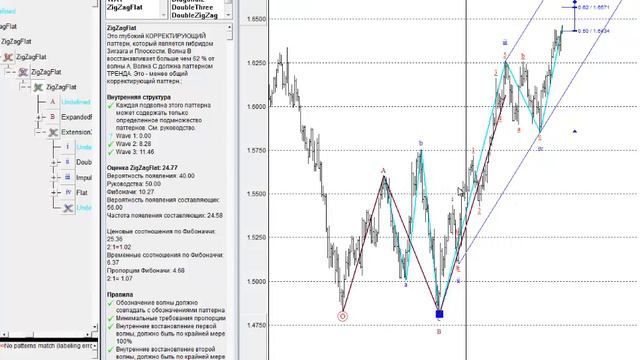Click the 1.6500 price axis label

click(257, 19)
